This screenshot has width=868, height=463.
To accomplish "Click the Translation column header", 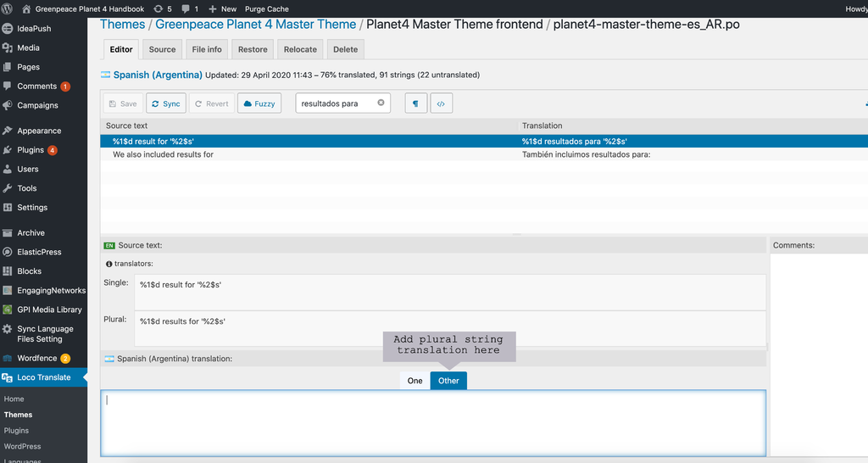I will click(x=542, y=126).
